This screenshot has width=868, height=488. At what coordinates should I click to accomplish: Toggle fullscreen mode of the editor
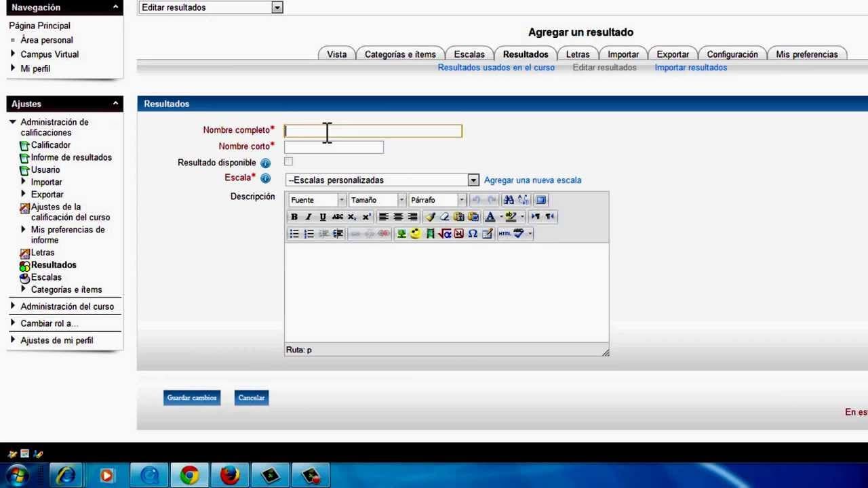(541, 200)
